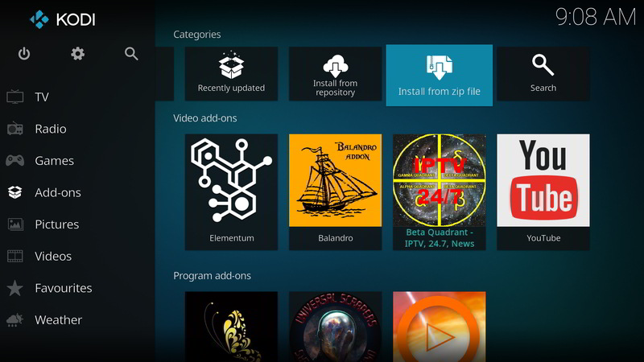
Task: Click the sidebar search magnifier icon
Action: 131,54
